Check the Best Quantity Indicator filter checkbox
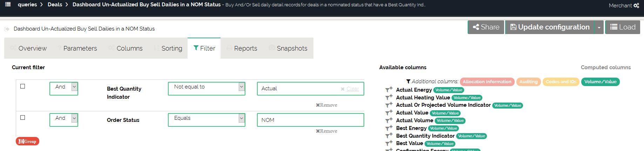 coord(23,86)
